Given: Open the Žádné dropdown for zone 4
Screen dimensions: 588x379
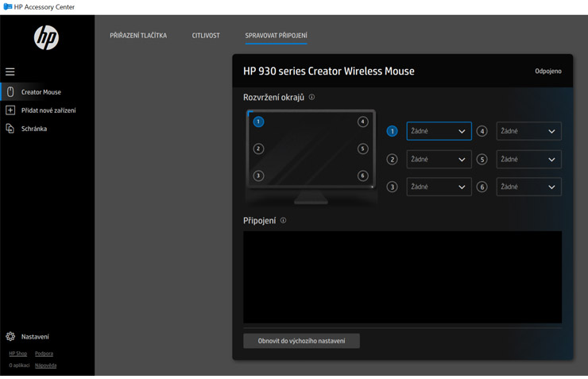Looking at the screenshot, I should coord(529,131).
